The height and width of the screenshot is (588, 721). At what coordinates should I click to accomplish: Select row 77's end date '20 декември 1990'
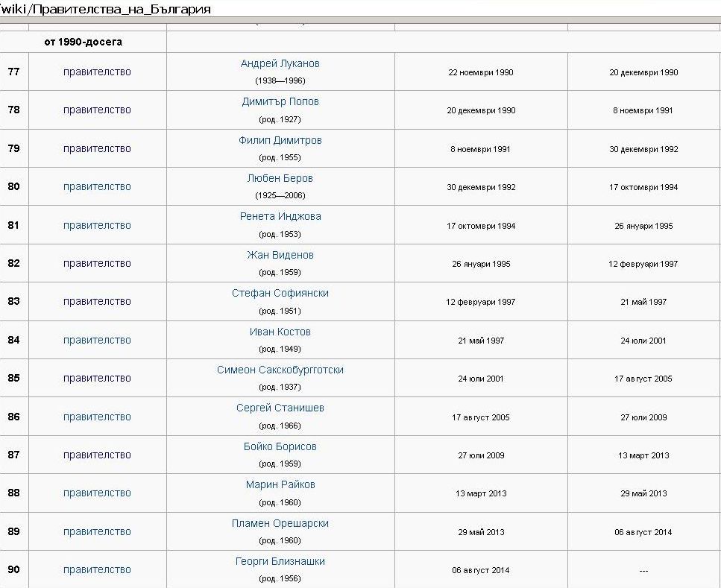pos(643,72)
